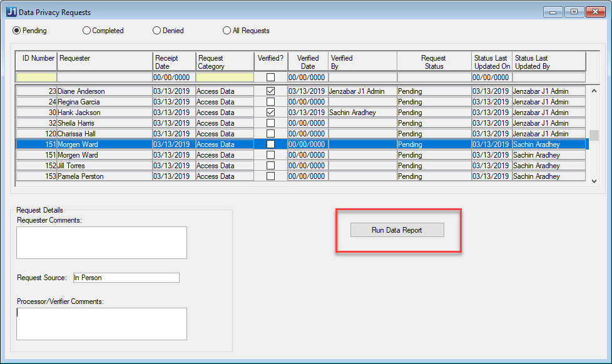Sort by the Receipt Date column header
Viewport: 612px width, 364px height.
coord(174,62)
